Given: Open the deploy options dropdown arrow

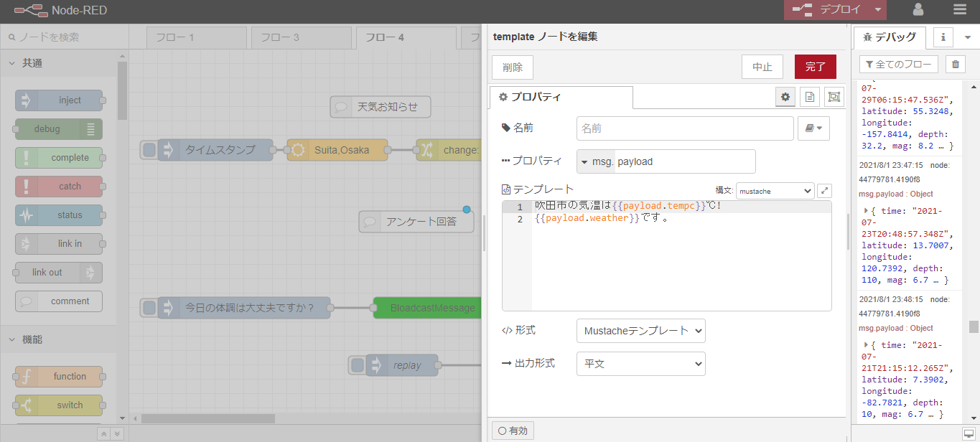Looking at the screenshot, I should point(878,10).
